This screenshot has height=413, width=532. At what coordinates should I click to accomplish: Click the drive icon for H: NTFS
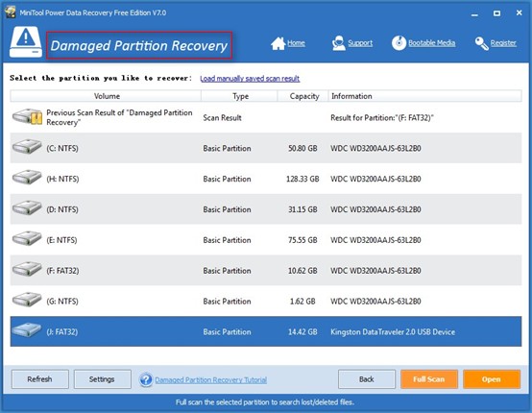(27, 178)
